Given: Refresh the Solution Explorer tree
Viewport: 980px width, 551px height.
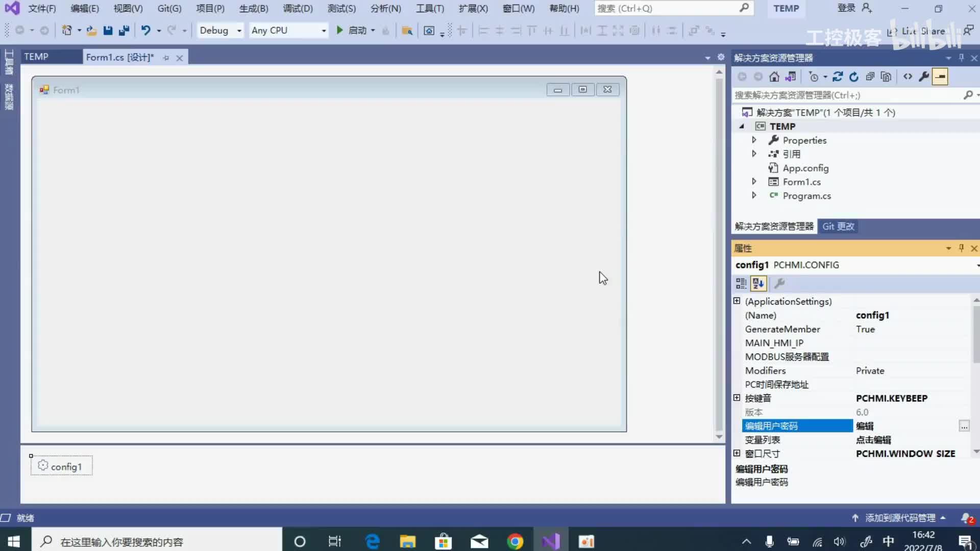Looking at the screenshot, I should [854, 77].
